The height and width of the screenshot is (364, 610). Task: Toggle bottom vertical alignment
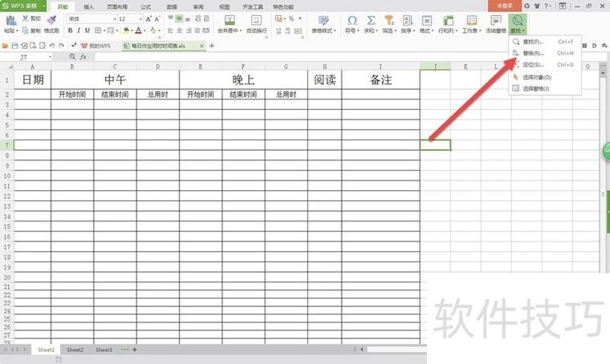click(x=188, y=18)
